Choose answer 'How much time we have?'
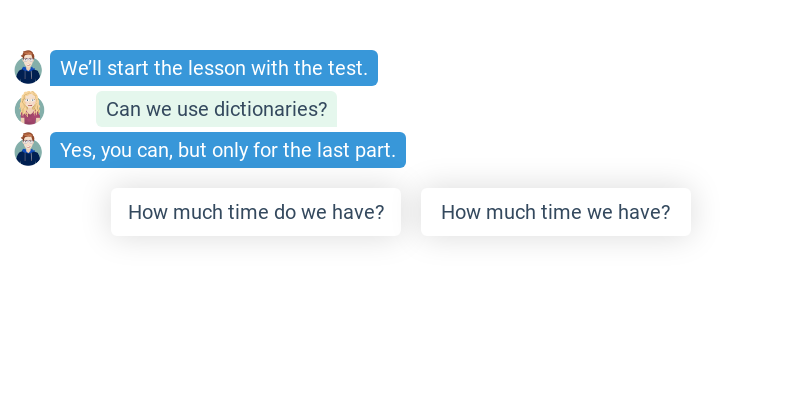The image size is (800, 400). point(555,212)
